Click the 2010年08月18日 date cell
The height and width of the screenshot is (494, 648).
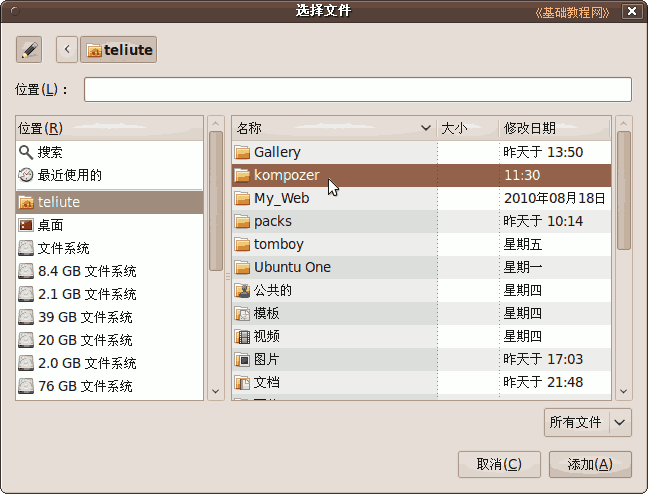tap(555, 198)
